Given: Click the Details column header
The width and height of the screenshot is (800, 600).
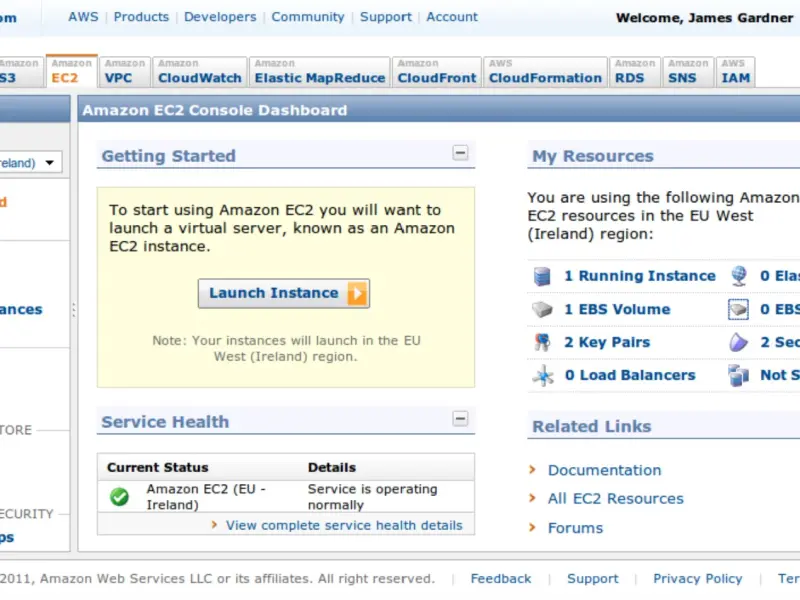Looking at the screenshot, I should point(332,467).
